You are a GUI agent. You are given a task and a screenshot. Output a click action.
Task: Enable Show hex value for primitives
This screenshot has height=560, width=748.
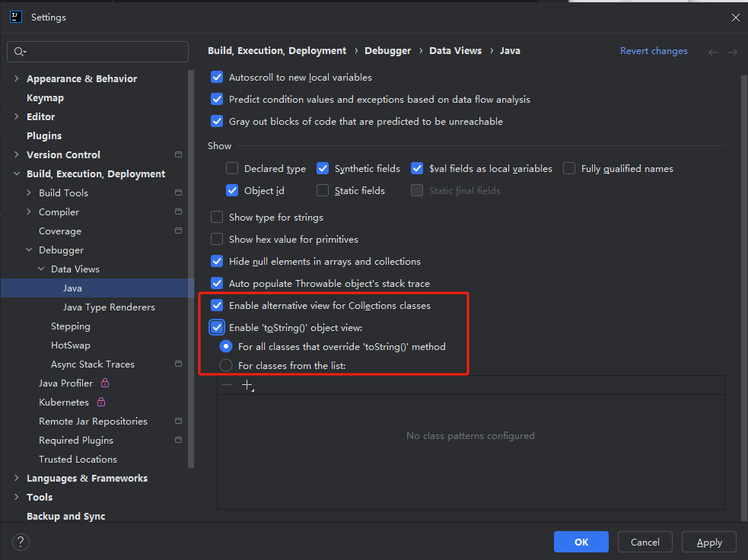[217, 240]
